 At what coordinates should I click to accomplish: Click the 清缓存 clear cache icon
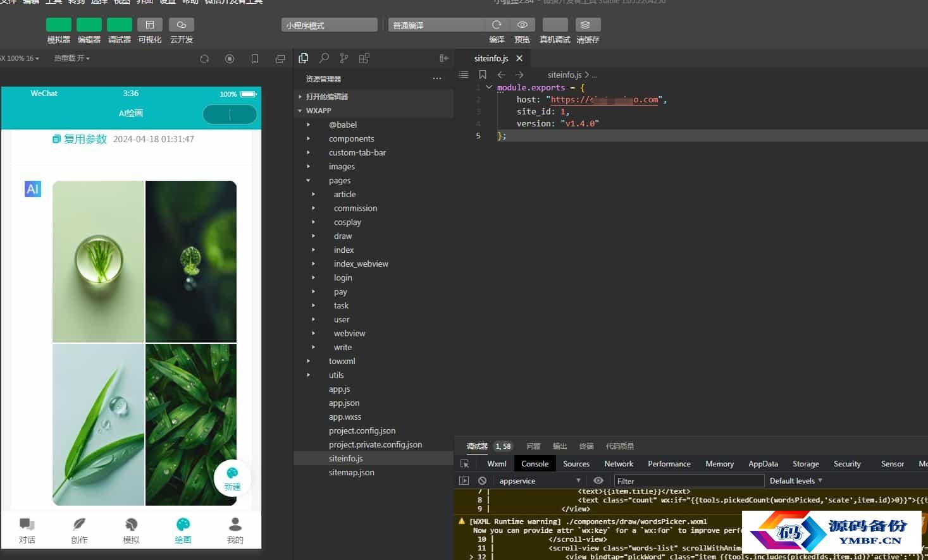[x=588, y=25]
